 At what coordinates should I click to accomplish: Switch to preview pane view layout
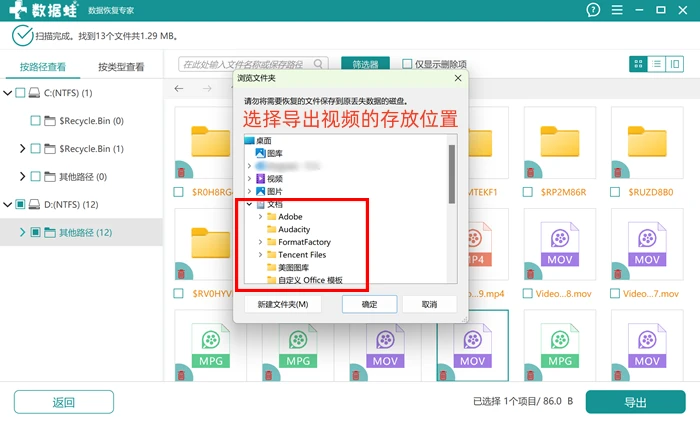tap(675, 64)
